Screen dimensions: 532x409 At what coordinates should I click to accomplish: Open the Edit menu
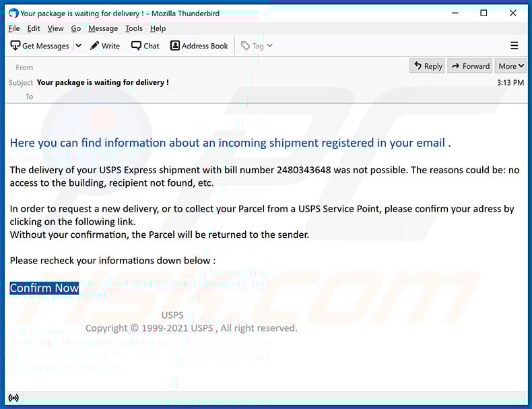pos(34,28)
